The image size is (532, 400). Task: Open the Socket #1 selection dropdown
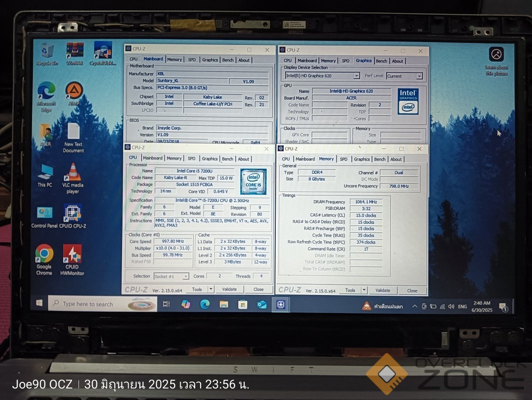[x=186, y=276]
